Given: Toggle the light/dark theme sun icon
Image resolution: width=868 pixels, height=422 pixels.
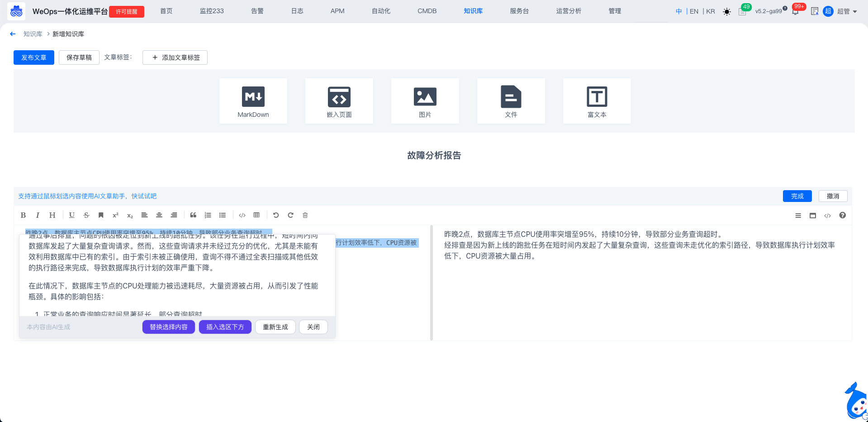Looking at the screenshot, I should pos(726,11).
